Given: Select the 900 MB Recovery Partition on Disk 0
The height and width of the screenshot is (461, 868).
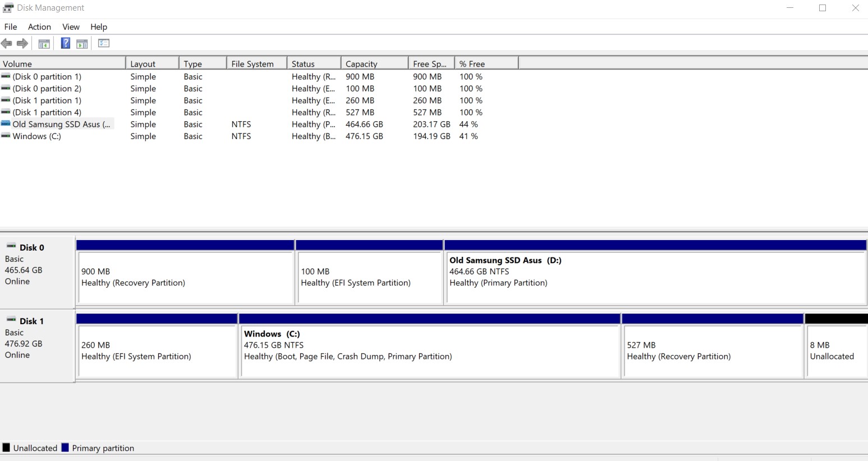Looking at the screenshot, I should (185, 277).
